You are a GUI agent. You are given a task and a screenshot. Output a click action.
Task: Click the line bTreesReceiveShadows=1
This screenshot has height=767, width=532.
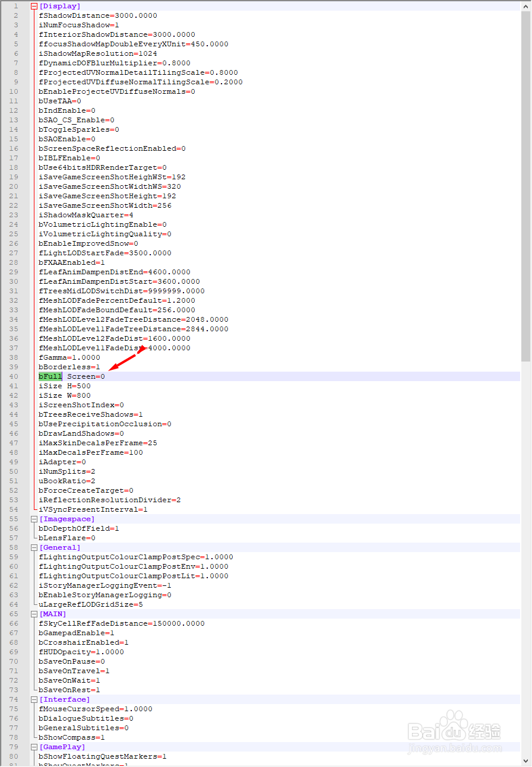pos(91,414)
